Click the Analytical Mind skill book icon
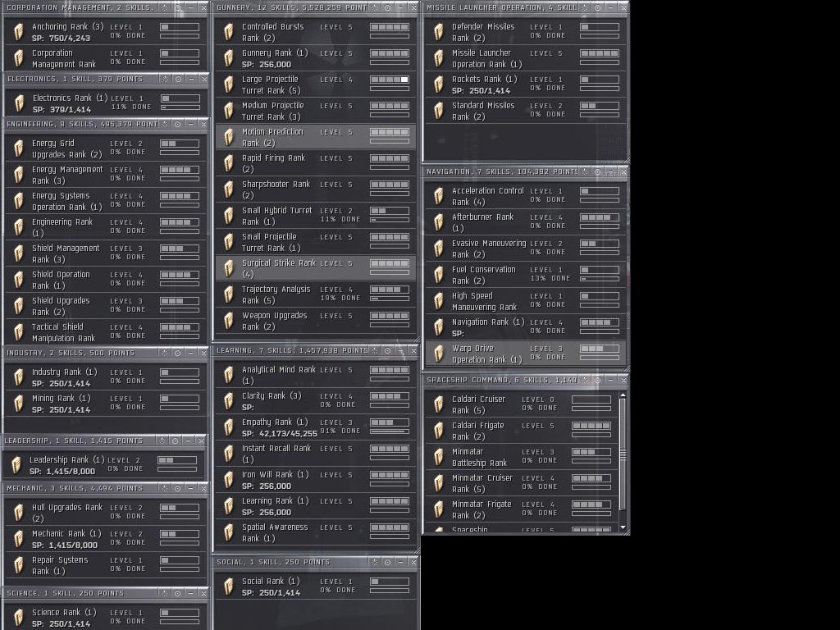 coord(229,375)
